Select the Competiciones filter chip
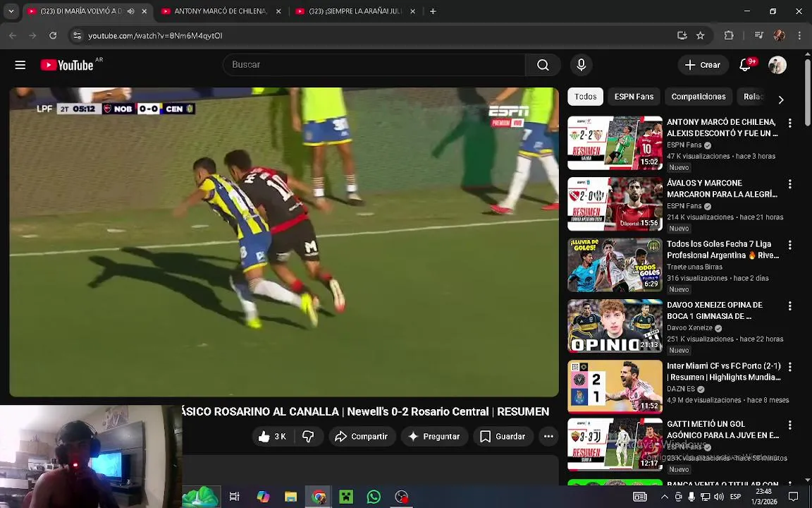Screen dimensions: 812x508 698,97
